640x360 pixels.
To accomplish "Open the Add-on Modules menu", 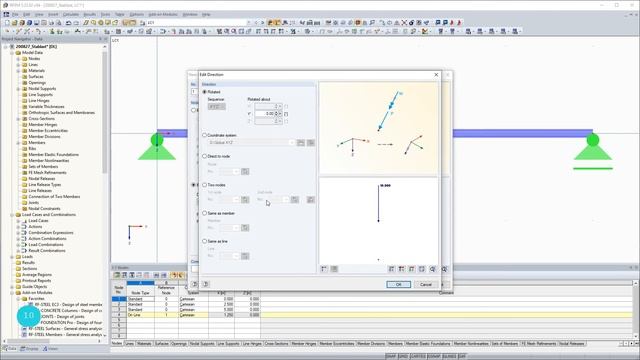I will (163, 14).
